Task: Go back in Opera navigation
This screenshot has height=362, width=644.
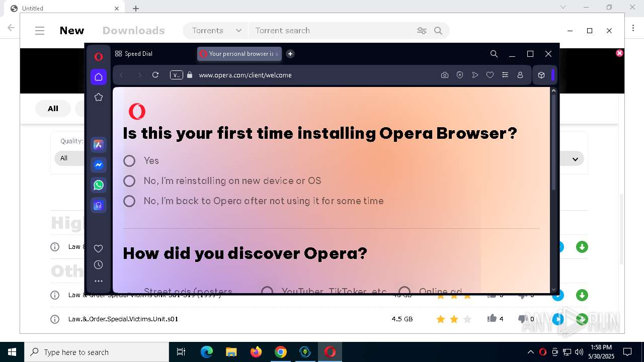Action: [121, 75]
